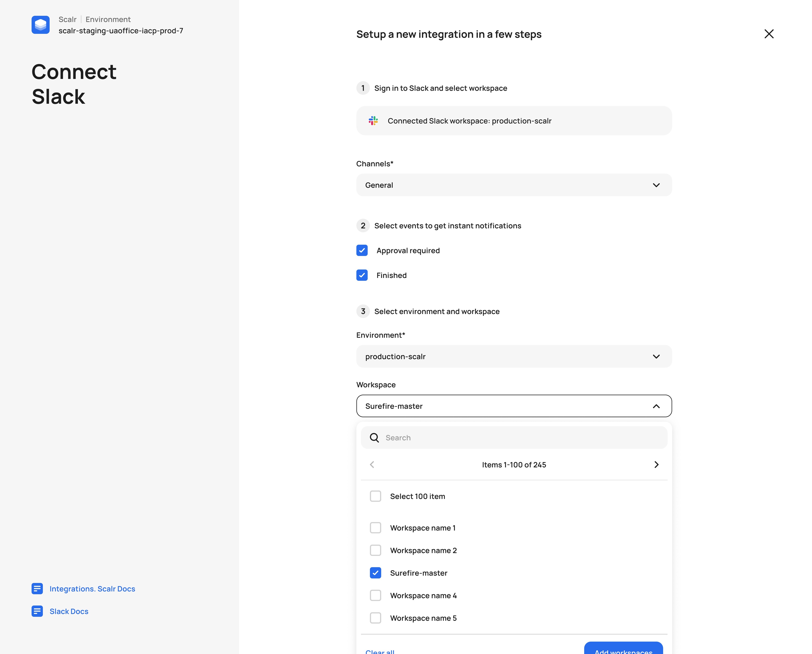Click the magnifying glass search icon
This screenshot has width=812, height=654.
point(374,437)
